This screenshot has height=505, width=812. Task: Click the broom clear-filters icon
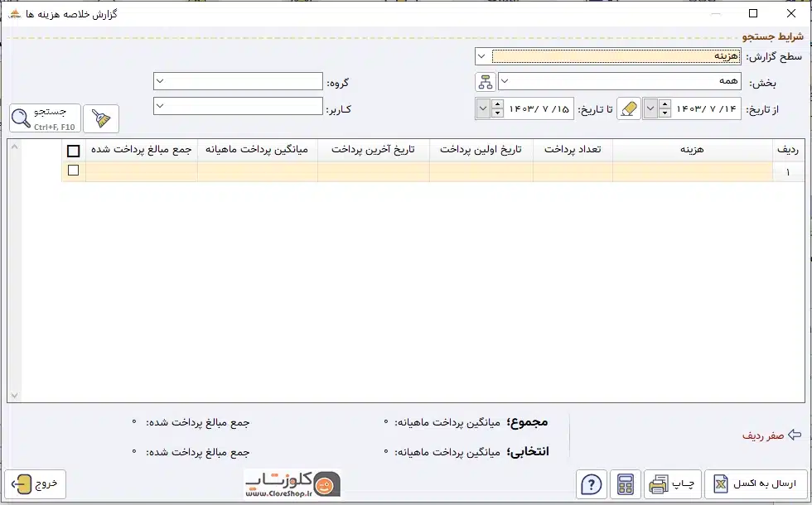[101, 118]
